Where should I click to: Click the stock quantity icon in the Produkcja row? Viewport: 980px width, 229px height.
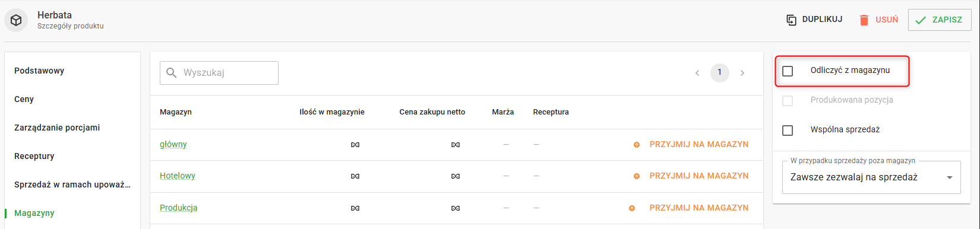[x=355, y=208]
